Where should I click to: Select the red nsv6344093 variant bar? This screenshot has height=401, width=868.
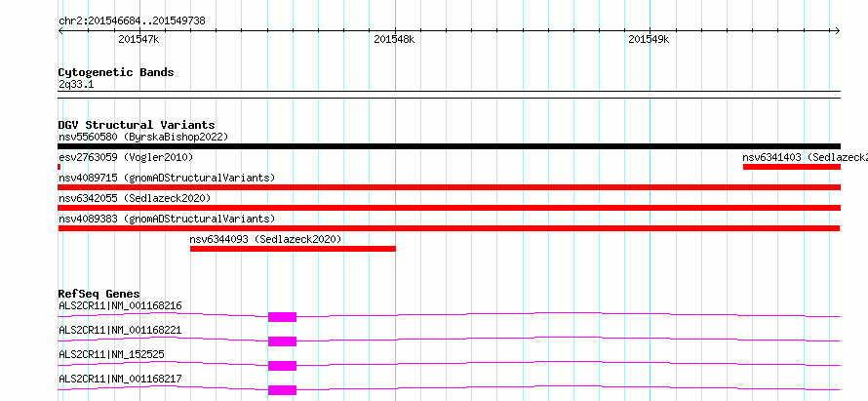[293, 249]
